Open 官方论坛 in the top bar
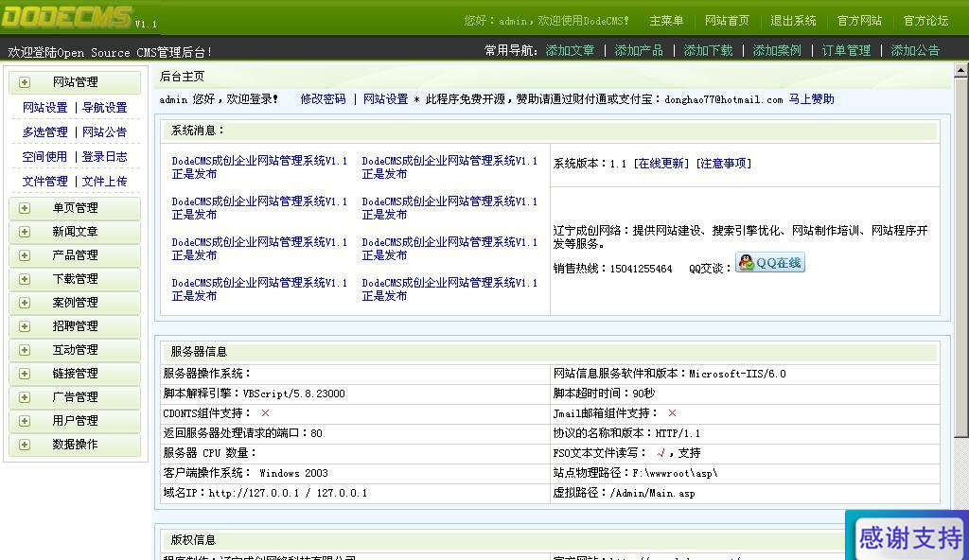Viewport: 969px width, 560px height. click(925, 21)
